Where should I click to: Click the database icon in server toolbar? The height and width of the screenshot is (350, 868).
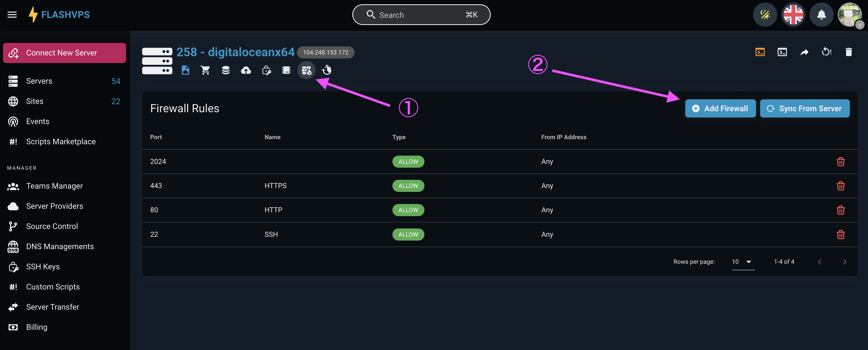click(226, 70)
